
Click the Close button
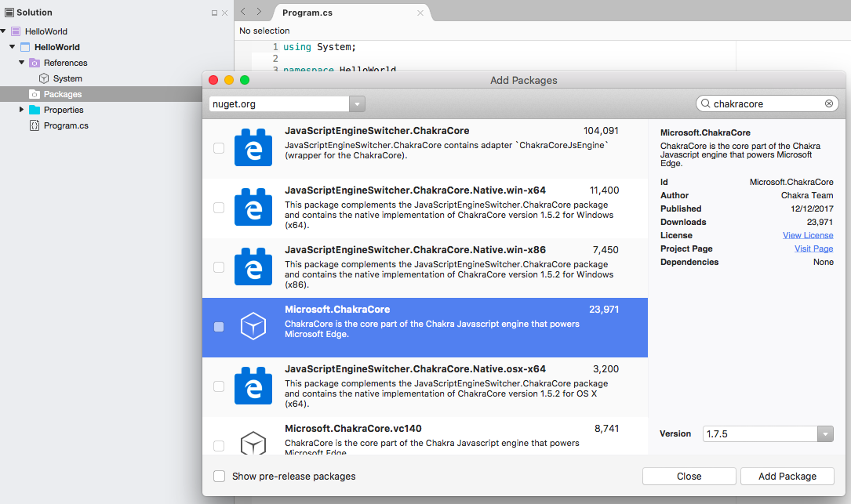coord(689,477)
